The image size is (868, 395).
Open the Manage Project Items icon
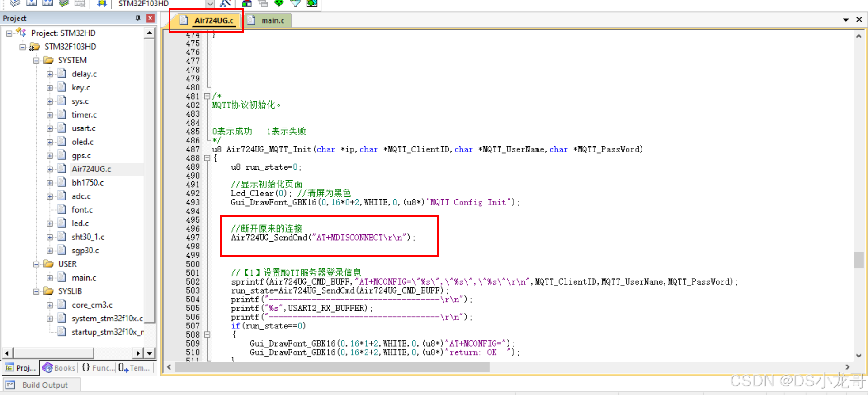[x=247, y=4]
